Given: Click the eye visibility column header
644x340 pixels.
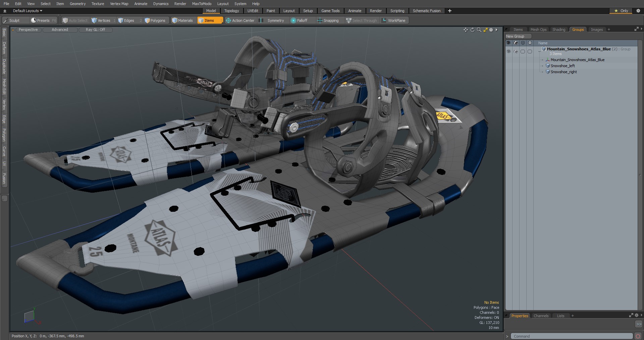Looking at the screenshot, I should [508, 43].
